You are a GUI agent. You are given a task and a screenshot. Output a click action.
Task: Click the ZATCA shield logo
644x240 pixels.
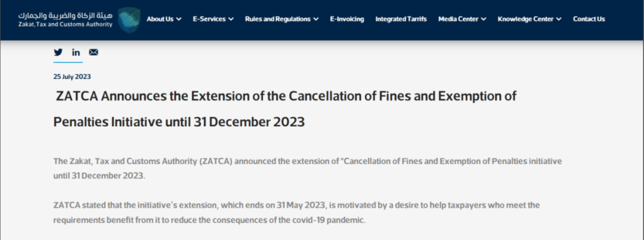point(129,19)
